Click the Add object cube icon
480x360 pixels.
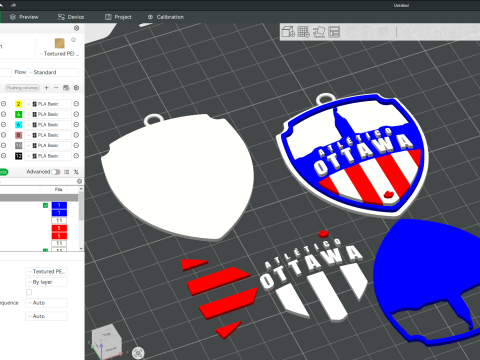tap(288, 32)
